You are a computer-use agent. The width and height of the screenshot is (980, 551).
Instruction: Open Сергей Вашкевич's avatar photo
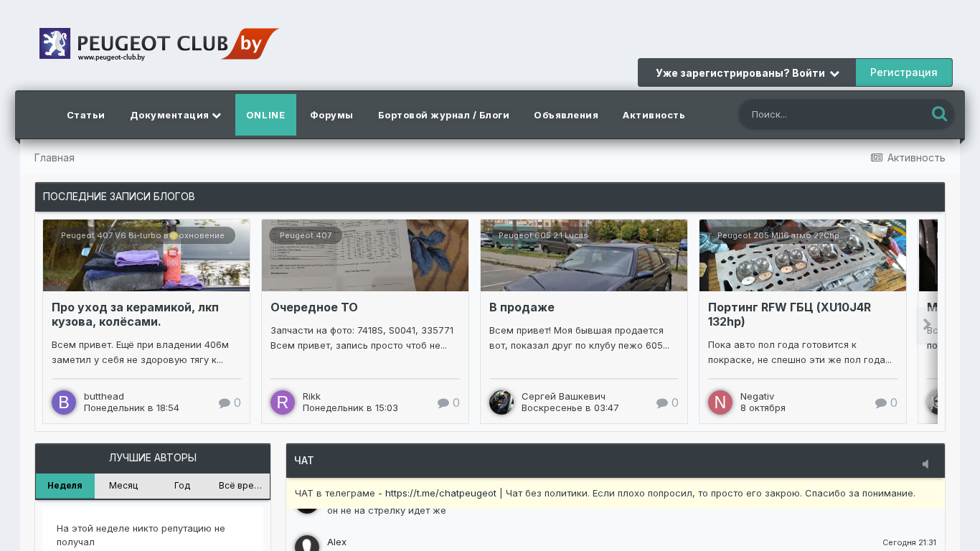[x=501, y=402]
